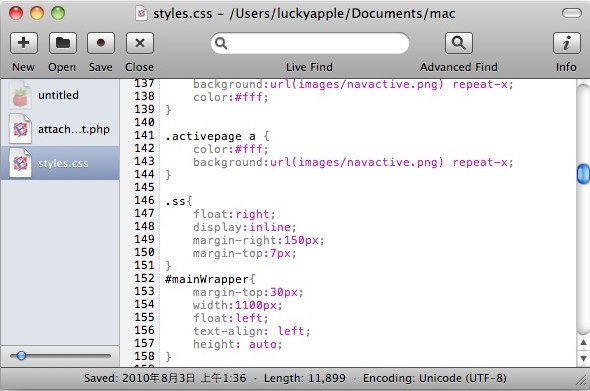The width and height of the screenshot is (590, 391).
Task: Toggle toolbar with the pill button in title bar
Action: point(572,13)
